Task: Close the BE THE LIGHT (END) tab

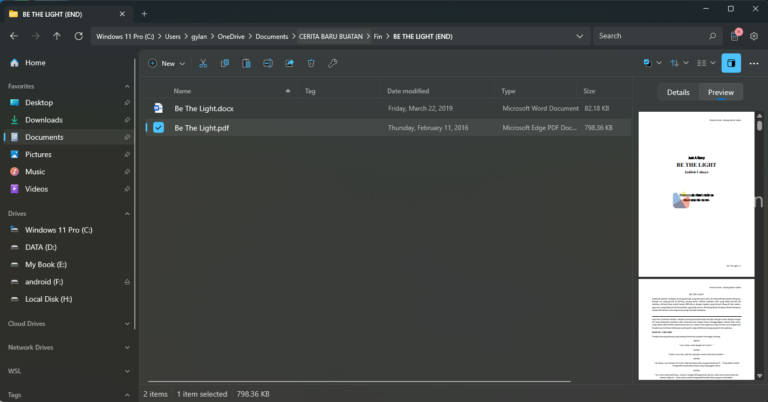Action: click(122, 14)
